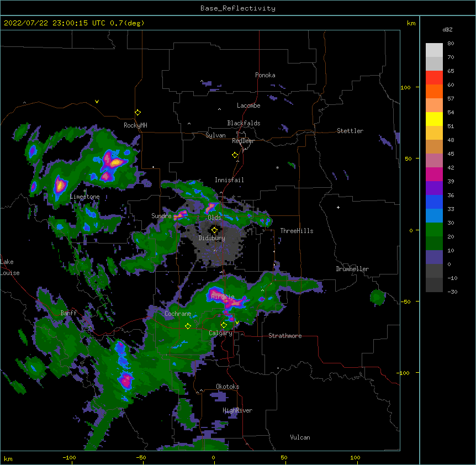Click the km unit label beside the timestamp row

[411, 23]
